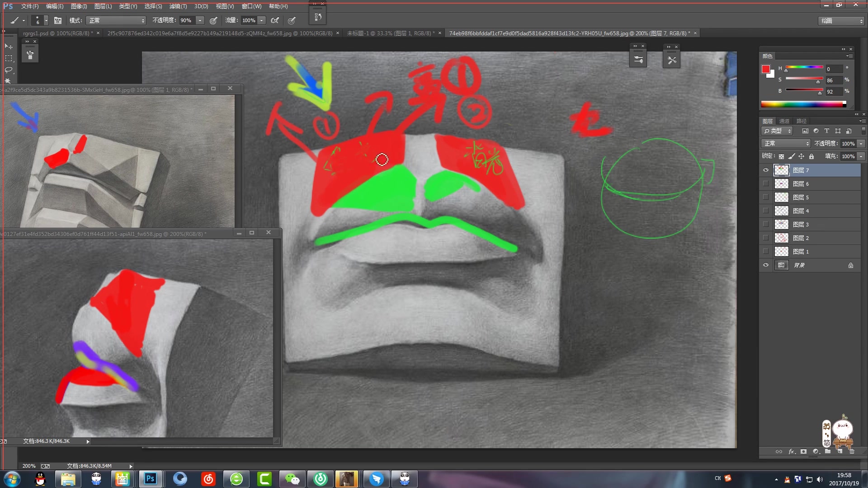
Task: Switch to the 通道 tab
Action: pos(784,121)
